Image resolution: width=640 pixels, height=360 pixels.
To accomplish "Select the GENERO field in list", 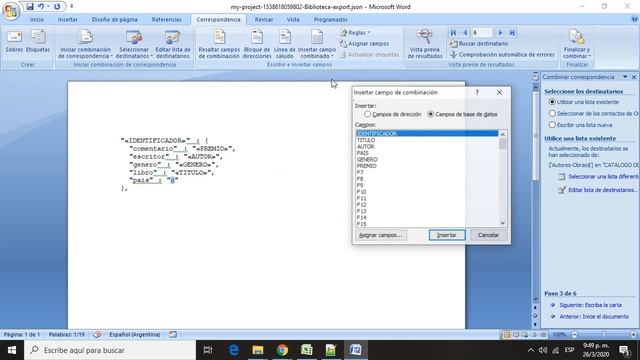I will 427,160.
